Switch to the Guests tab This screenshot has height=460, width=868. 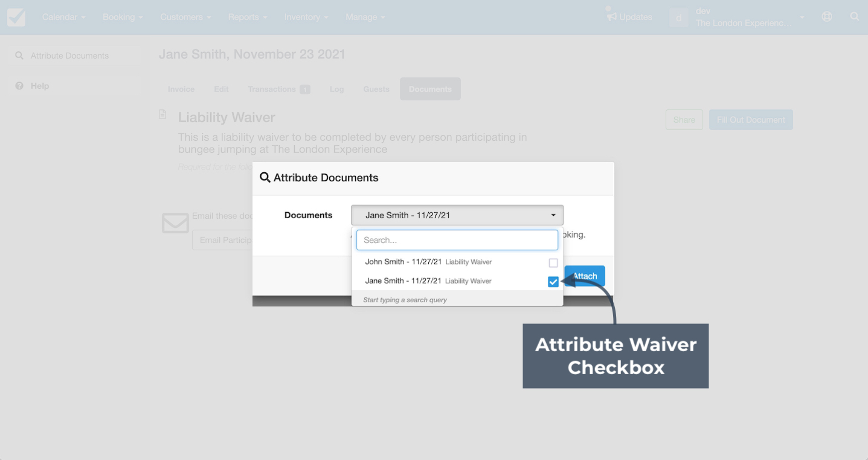tap(376, 89)
